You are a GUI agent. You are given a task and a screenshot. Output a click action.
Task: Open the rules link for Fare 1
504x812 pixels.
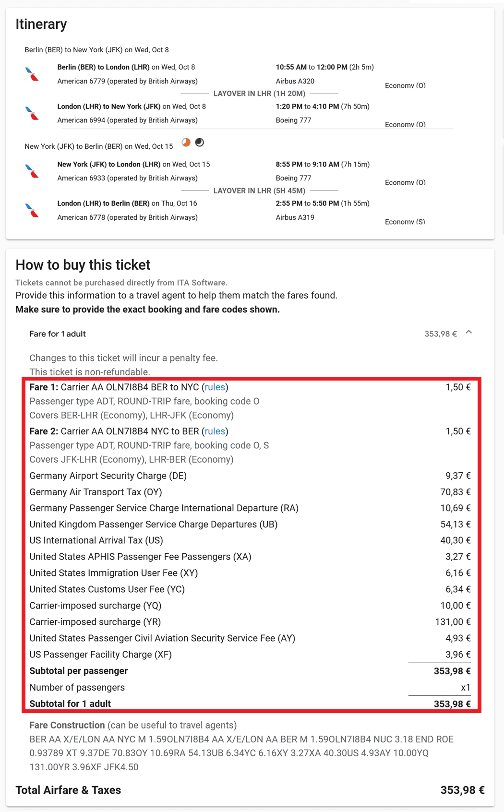pyautogui.click(x=215, y=387)
